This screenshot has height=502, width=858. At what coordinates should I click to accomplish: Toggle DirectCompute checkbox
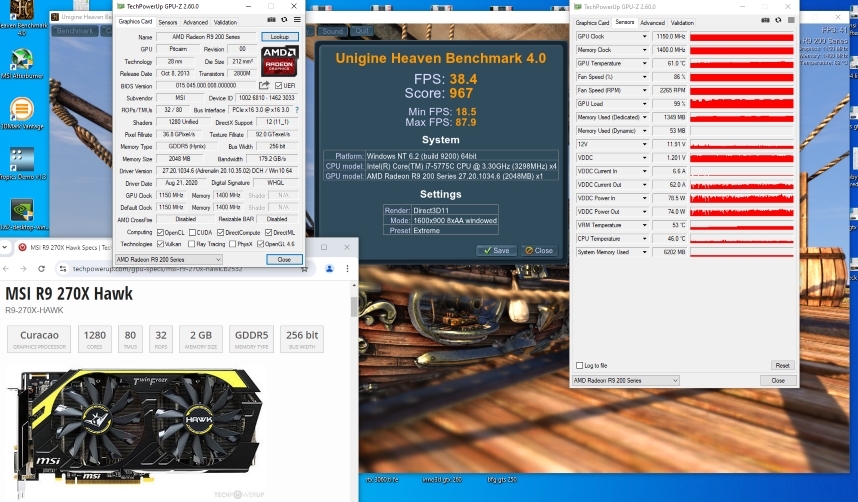221,233
